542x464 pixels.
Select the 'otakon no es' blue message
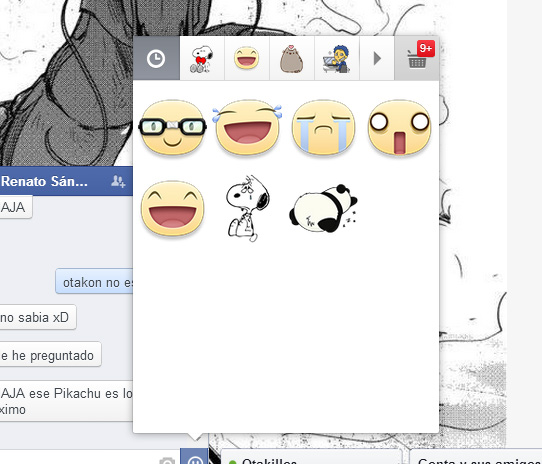(94, 281)
